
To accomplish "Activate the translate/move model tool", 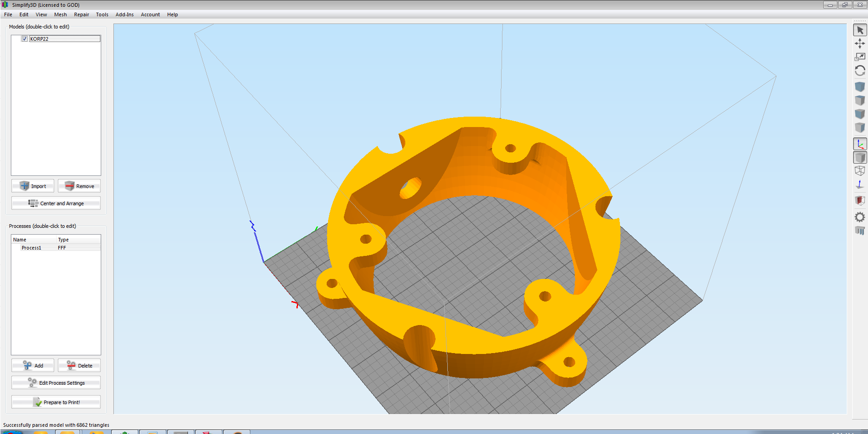I will pyautogui.click(x=860, y=43).
